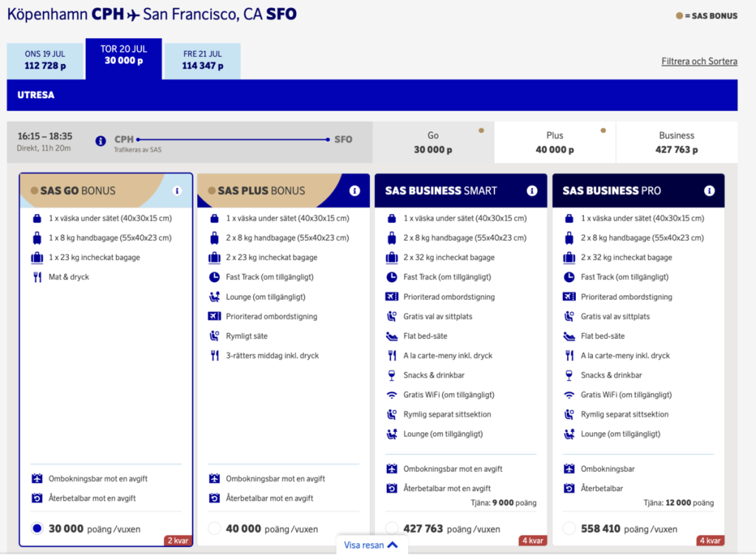Select 427 763 poäng Business Smart radio
Image resolution: width=756 pixels, height=556 pixels.
click(x=392, y=529)
